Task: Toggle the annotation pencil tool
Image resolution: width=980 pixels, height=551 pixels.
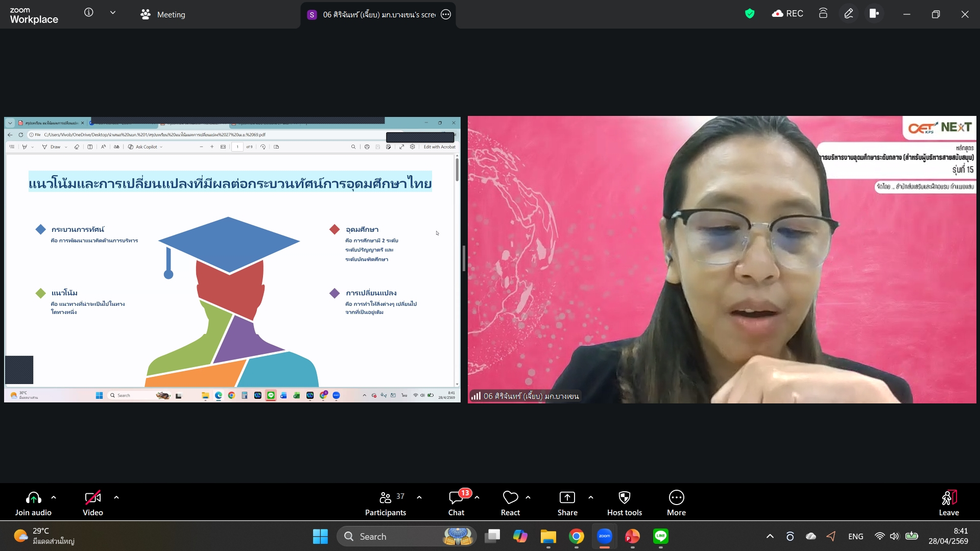Action: (848, 14)
